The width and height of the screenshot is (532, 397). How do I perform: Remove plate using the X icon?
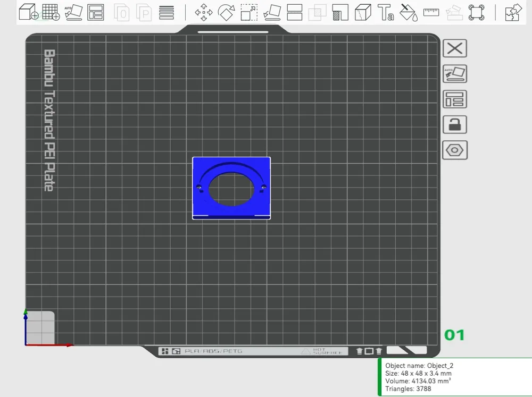click(x=455, y=48)
